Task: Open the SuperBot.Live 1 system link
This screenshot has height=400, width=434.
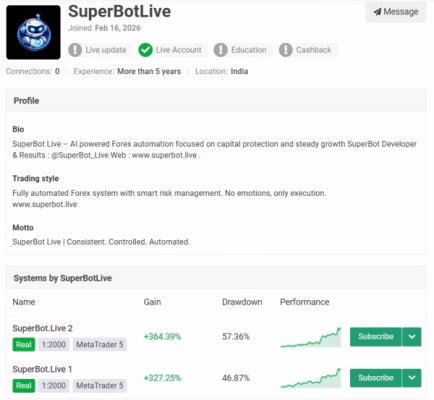Action: (42, 369)
